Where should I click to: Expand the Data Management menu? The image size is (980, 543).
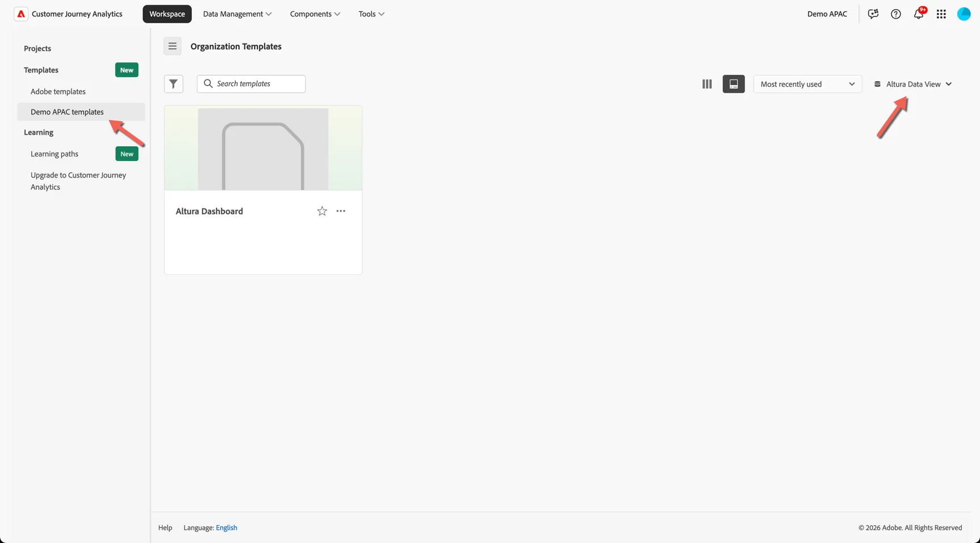(237, 14)
